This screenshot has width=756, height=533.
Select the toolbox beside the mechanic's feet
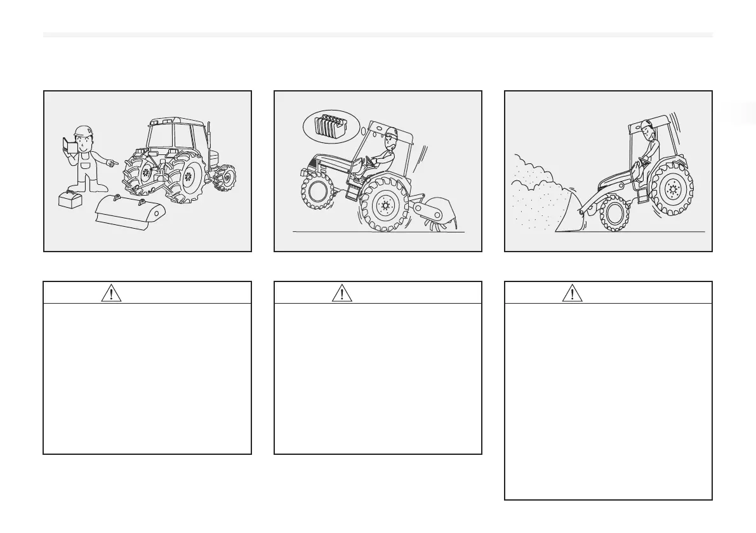coord(70,199)
